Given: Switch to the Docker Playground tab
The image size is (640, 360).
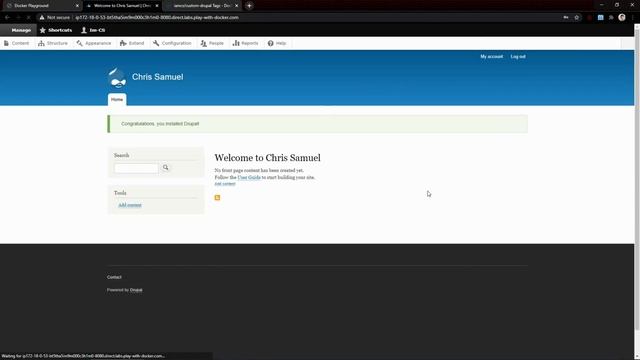Looking at the screenshot, I should tap(41, 6).
